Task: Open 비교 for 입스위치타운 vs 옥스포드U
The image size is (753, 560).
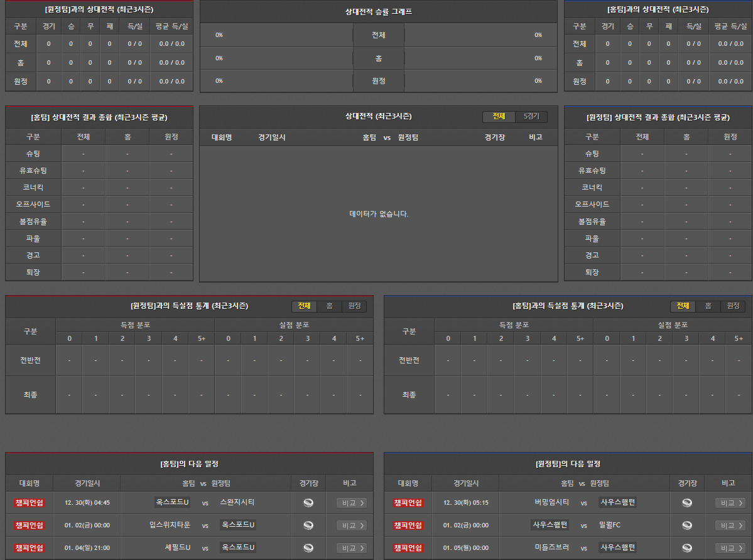Action: [x=352, y=525]
